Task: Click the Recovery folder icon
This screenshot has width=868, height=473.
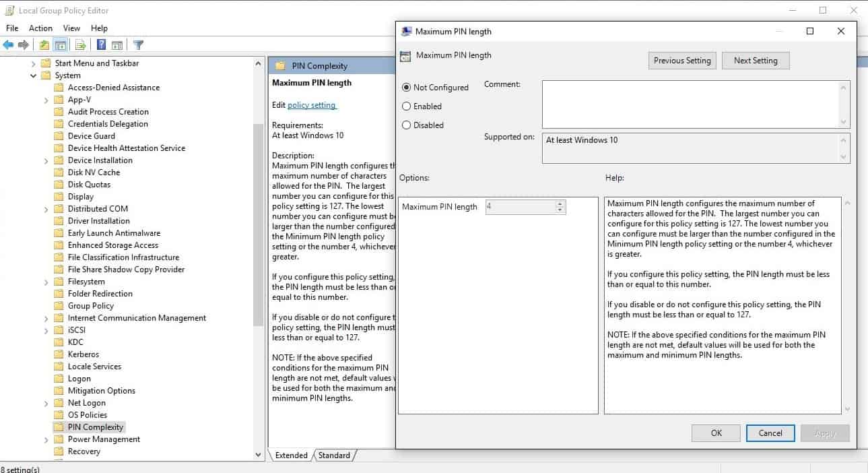Action: 59,451
